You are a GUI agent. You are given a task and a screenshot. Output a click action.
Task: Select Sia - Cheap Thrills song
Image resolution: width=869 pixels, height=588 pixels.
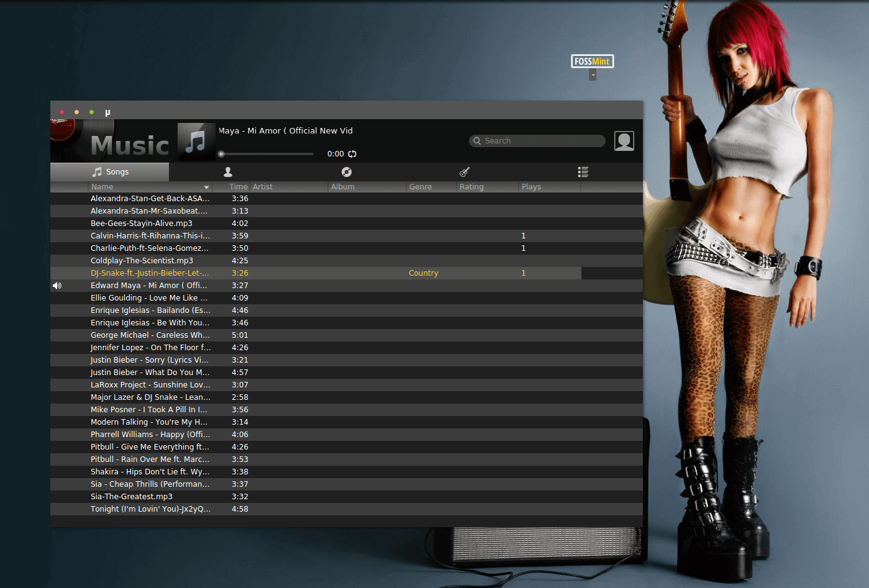(150, 484)
